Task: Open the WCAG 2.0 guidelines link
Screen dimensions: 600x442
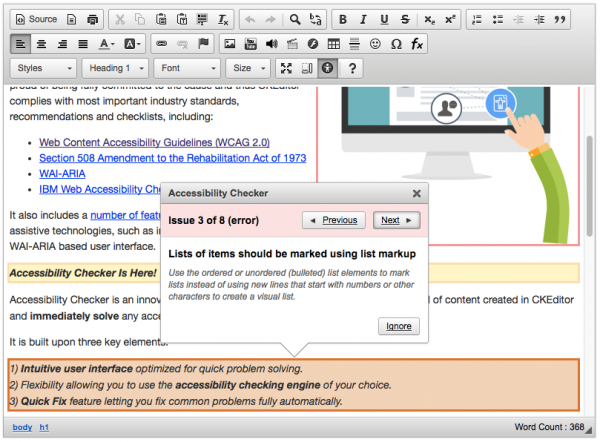Action: click(x=154, y=142)
